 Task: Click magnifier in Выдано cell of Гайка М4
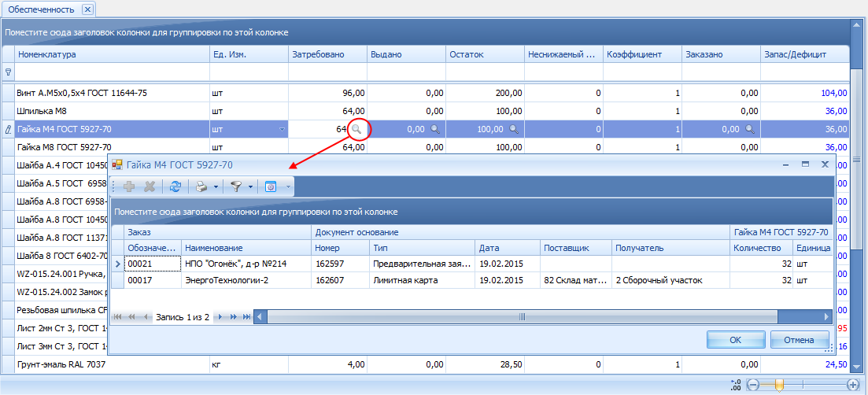coord(436,129)
